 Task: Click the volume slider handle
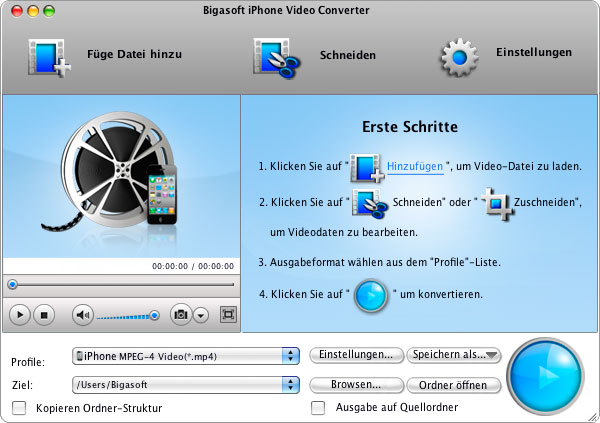pyautogui.click(x=155, y=316)
